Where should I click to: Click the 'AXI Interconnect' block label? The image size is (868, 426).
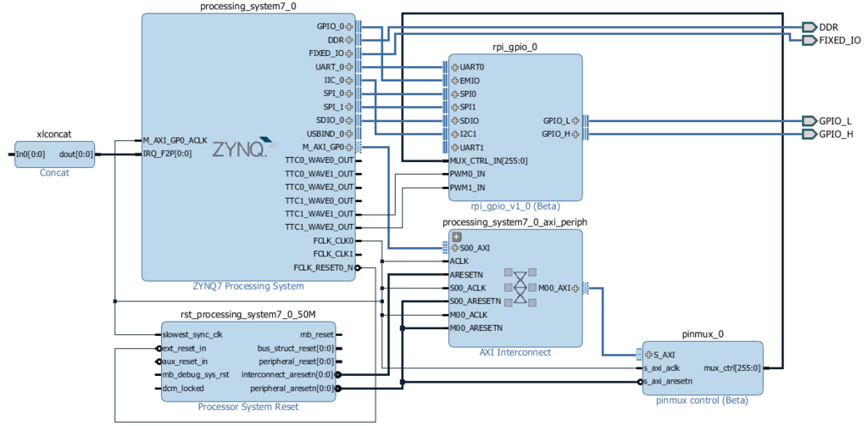coord(515,352)
